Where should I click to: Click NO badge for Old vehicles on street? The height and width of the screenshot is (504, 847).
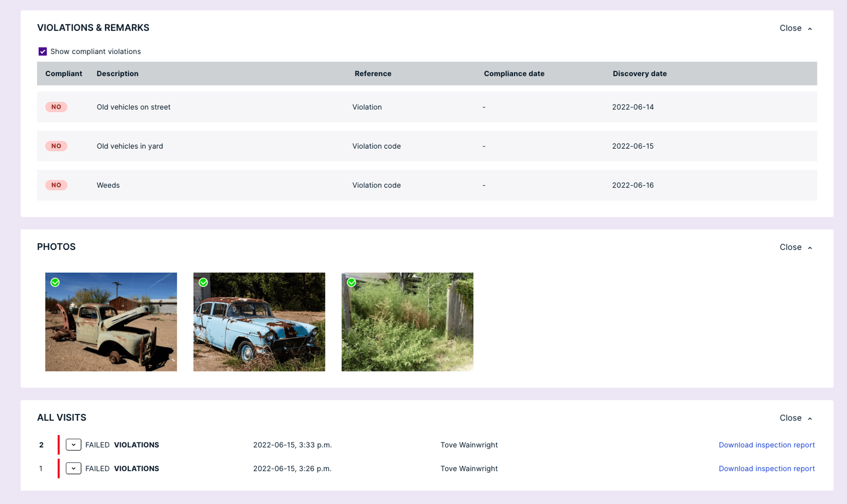56,107
